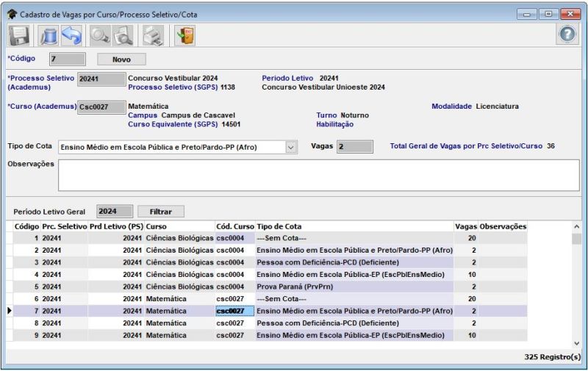
Task: Click the Print printer icon
Action: [152, 35]
